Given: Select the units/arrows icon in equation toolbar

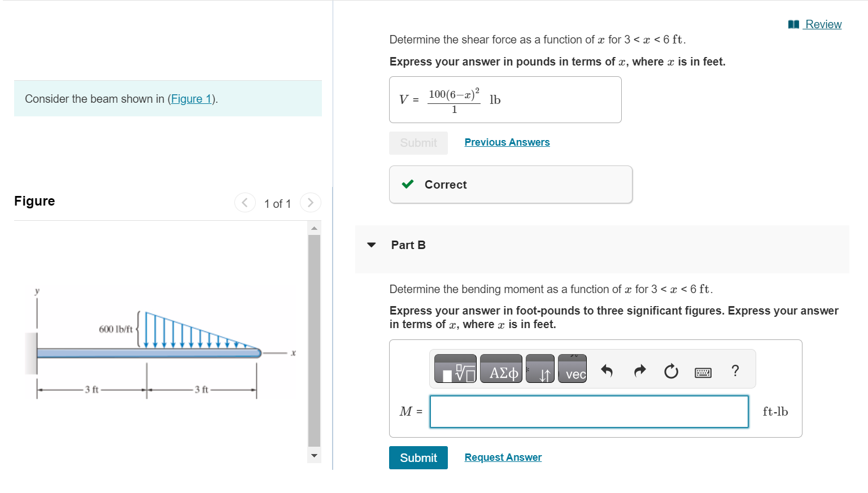Looking at the screenshot, I should (x=540, y=369).
